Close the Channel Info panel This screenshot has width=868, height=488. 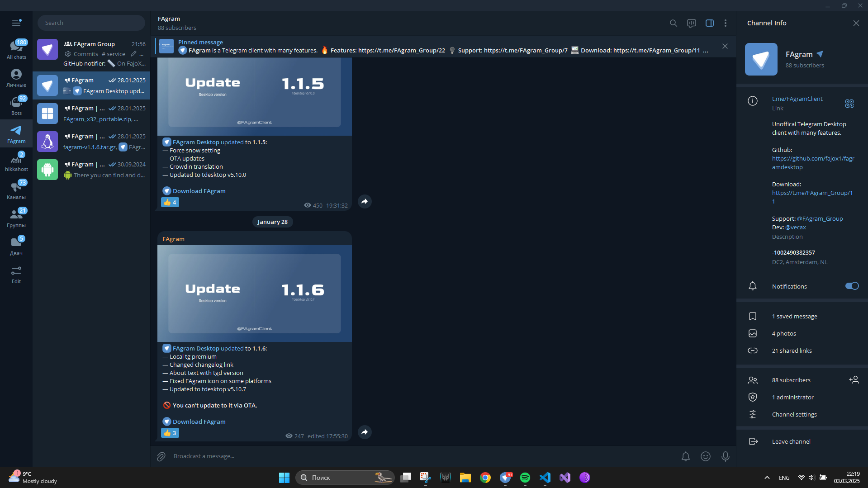pos(856,23)
